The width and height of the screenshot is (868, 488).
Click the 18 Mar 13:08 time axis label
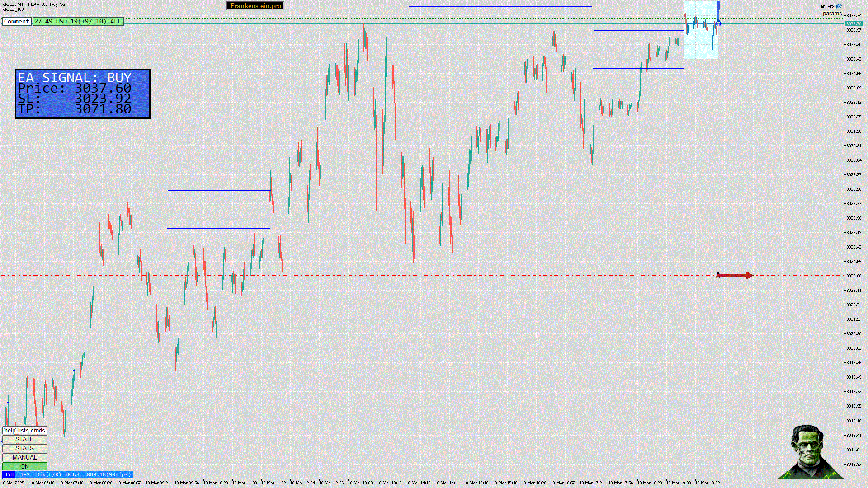pos(360,483)
